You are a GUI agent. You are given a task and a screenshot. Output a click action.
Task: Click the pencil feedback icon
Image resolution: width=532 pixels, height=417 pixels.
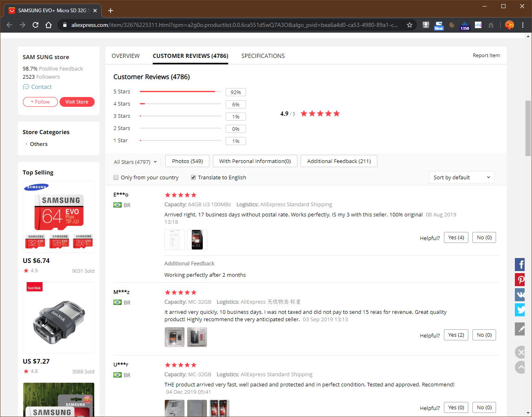pyautogui.click(x=520, y=329)
